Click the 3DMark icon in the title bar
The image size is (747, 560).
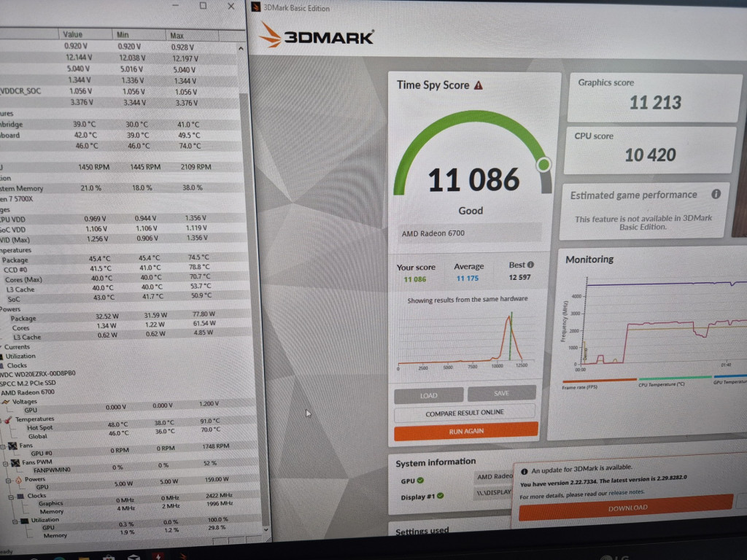click(x=256, y=7)
